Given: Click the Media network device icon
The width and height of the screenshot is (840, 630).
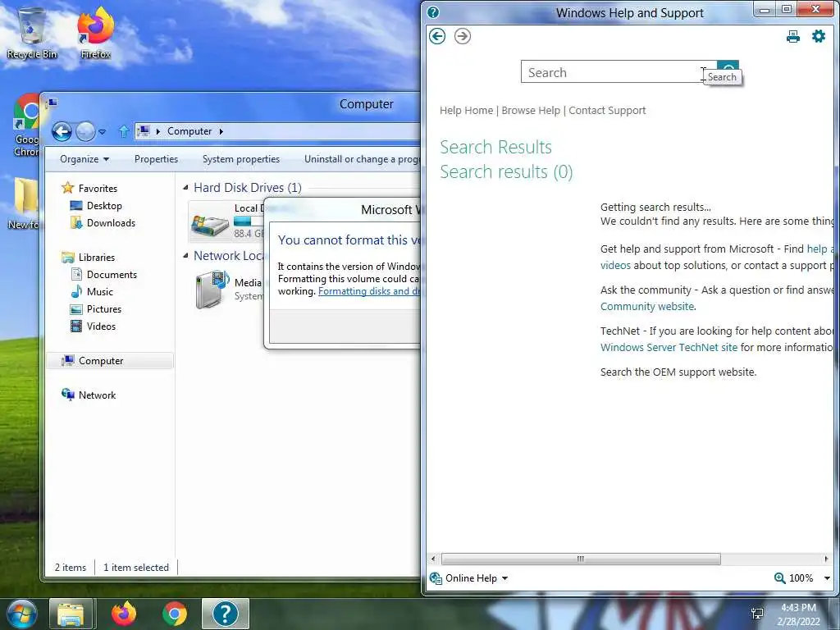Looking at the screenshot, I should pyautogui.click(x=212, y=290).
